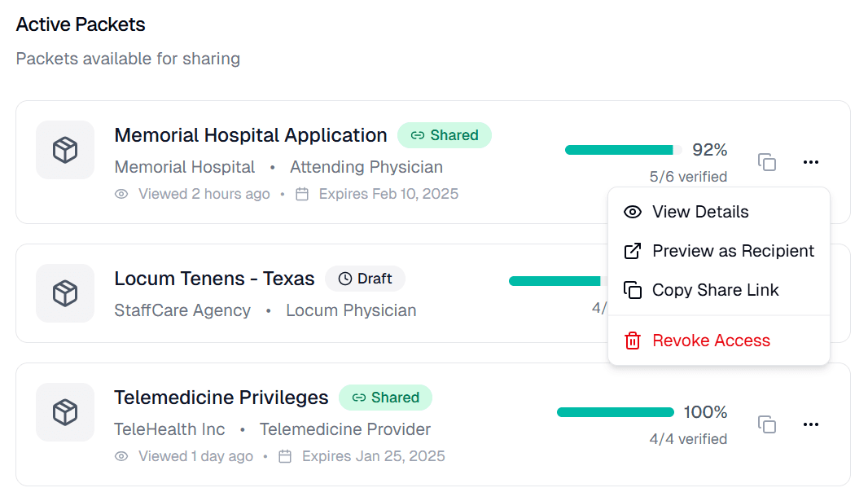Open three-dot menu for Telemedicine Privileges
Screen dimensions: 868x501
(810, 424)
